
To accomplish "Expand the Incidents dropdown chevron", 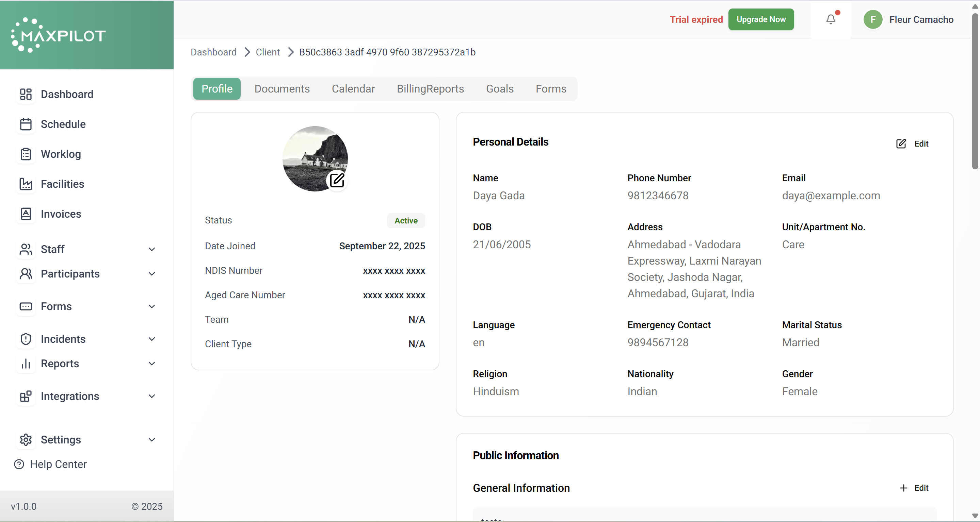I will point(151,339).
